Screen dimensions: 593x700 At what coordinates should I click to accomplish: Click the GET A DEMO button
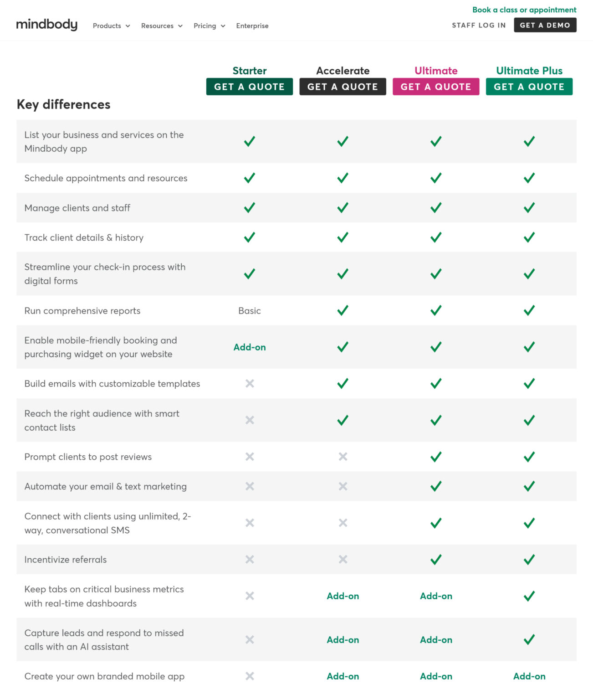point(545,25)
